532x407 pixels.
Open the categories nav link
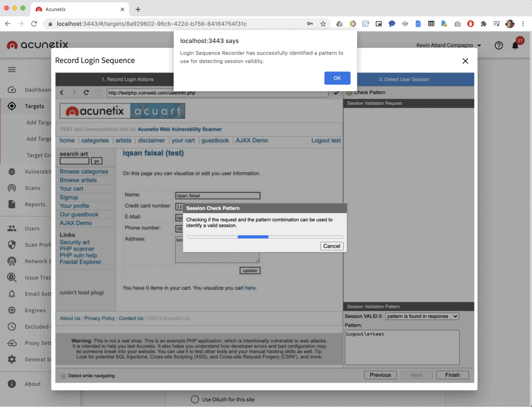pos(95,140)
